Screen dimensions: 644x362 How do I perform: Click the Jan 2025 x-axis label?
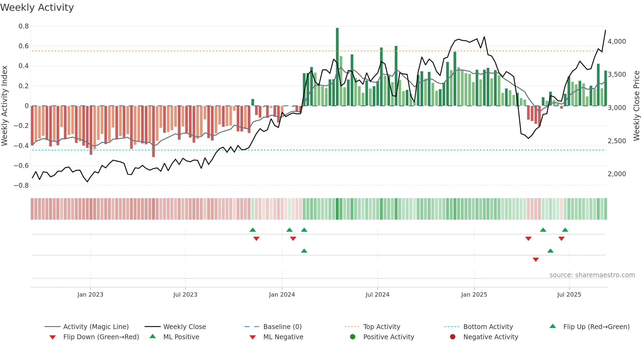coord(474,294)
